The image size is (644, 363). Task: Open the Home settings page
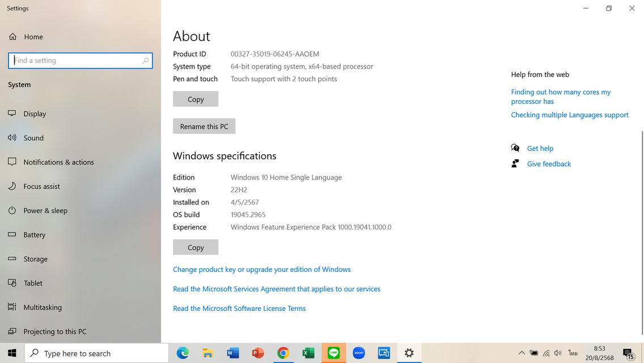point(26,37)
